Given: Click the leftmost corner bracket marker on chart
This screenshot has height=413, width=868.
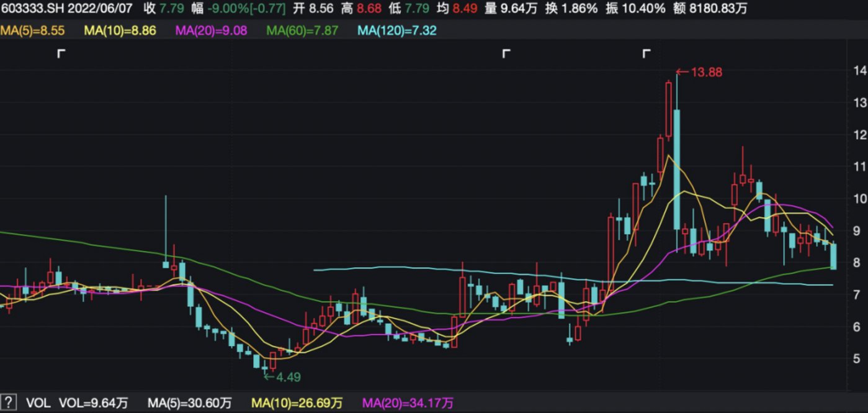Looking at the screenshot, I should [x=61, y=53].
